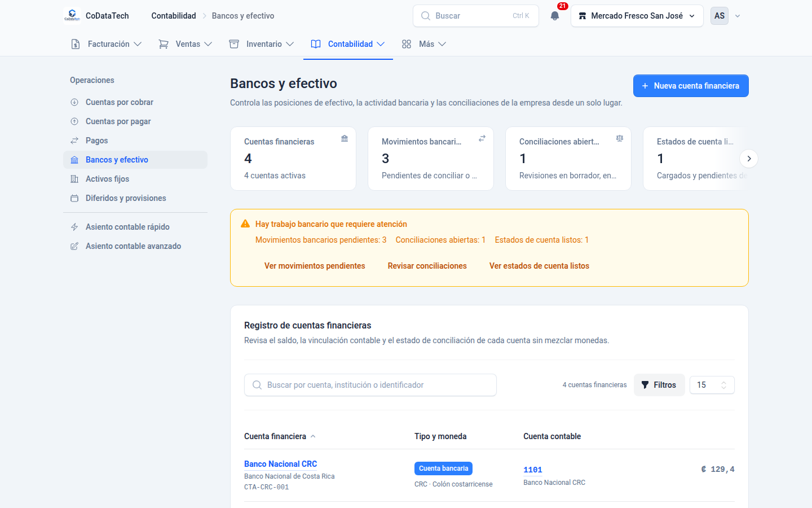Screen dimensions: 812x508
Task: Open the AS user account menu
Action: (726, 16)
